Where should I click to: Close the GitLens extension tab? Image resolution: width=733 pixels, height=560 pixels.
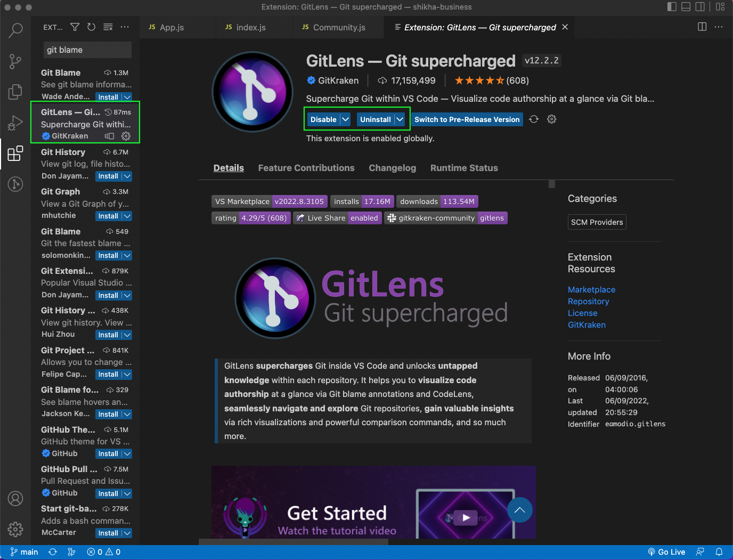point(565,27)
